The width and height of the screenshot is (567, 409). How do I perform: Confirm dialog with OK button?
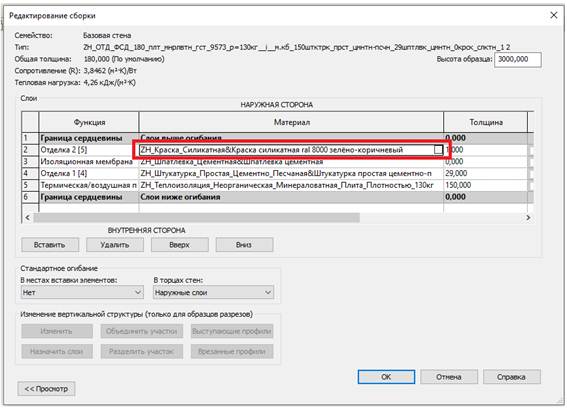pos(386,377)
